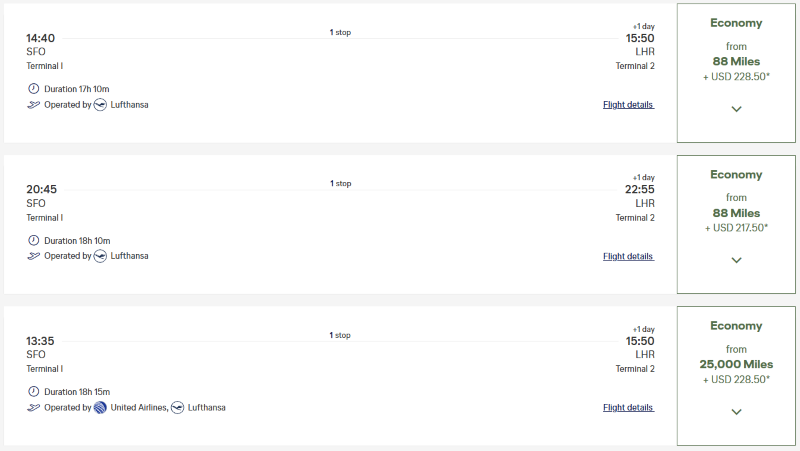Click the clock icon beside Duration 17h 10m
The width and height of the screenshot is (800, 451).
[x=34, y=89]
